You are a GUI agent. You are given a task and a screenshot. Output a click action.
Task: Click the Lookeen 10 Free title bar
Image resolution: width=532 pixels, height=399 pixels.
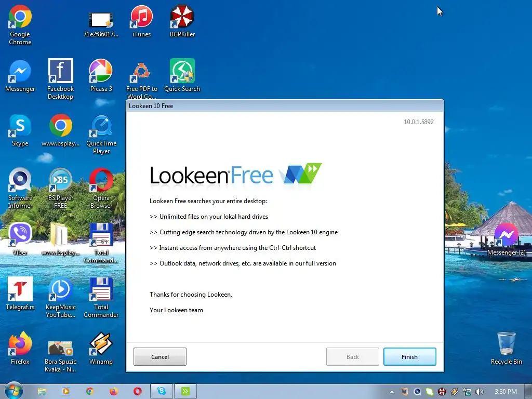click(x=285, y=106)
